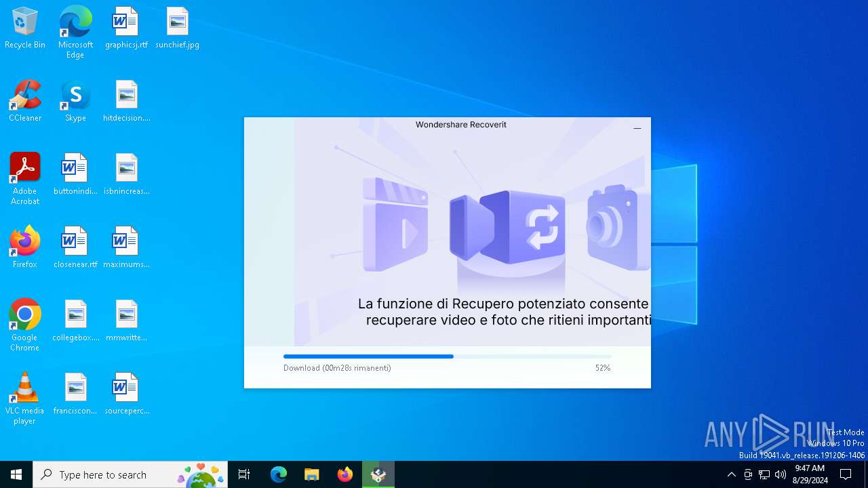Click the taskbar search box

130,474
